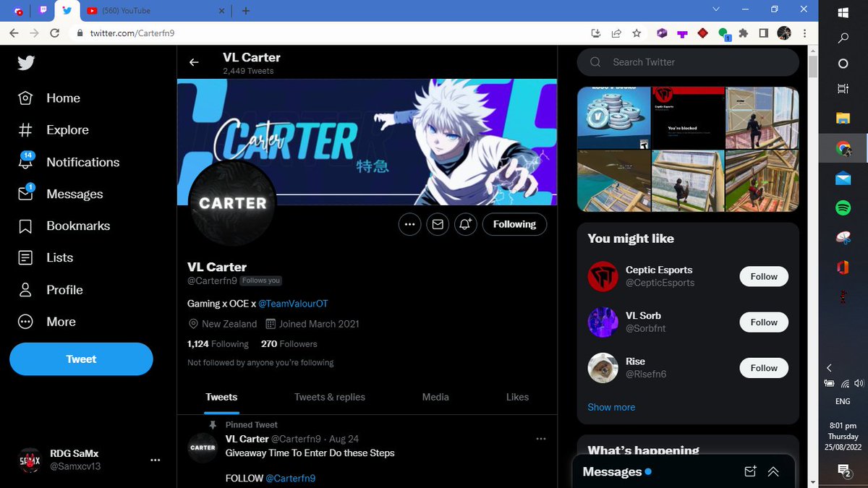The image size is (868, 488).
Task: Follow VL Sorb
Action: pyautogui.click(x=764, y=322)
